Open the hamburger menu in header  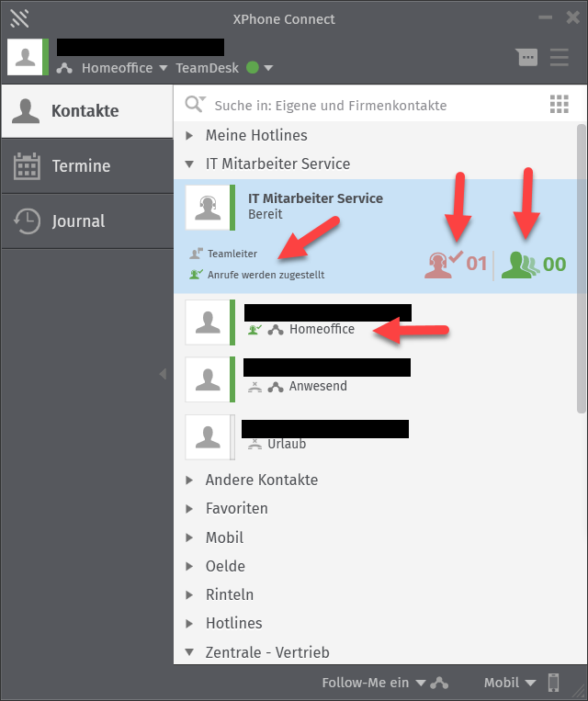coord(560,57)
